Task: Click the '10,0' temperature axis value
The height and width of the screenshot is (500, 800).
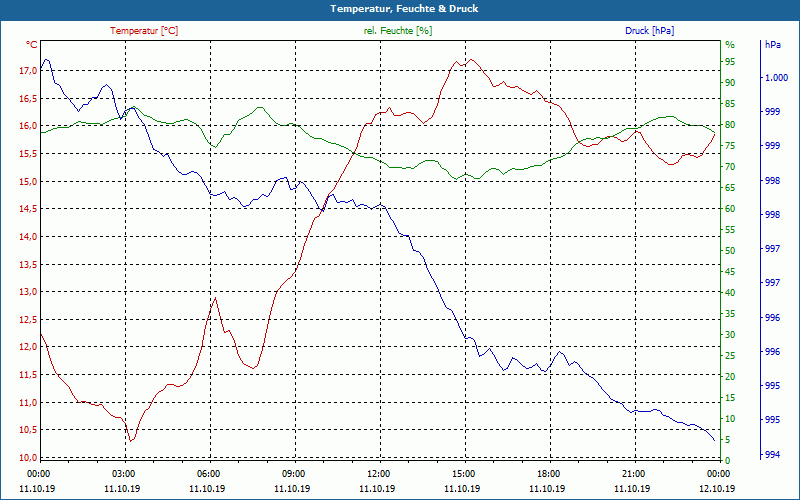Action: click(x=28, y=458)
